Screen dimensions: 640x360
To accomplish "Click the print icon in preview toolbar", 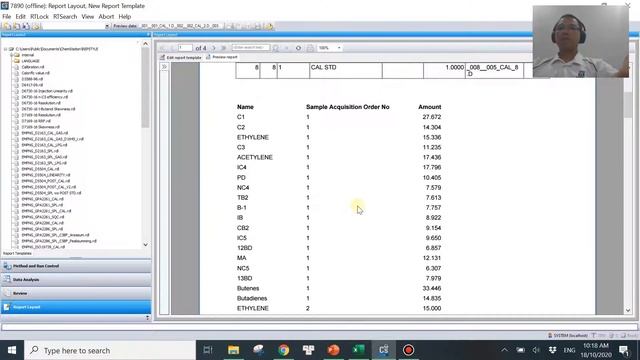I will pos(310,48).
